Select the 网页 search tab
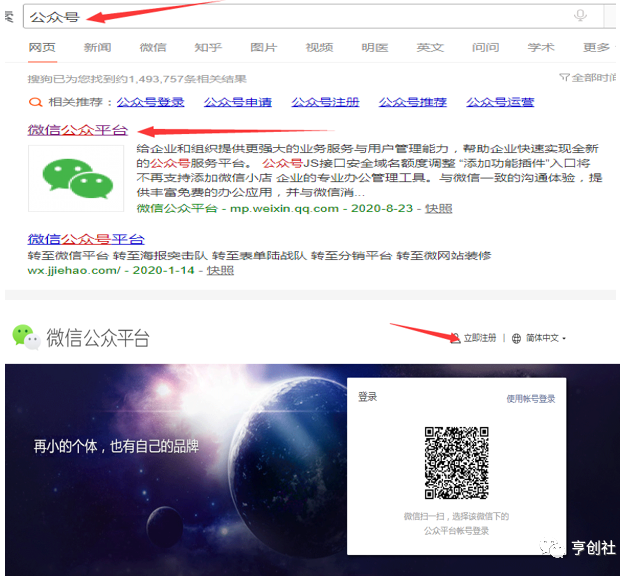 (42, 48)
